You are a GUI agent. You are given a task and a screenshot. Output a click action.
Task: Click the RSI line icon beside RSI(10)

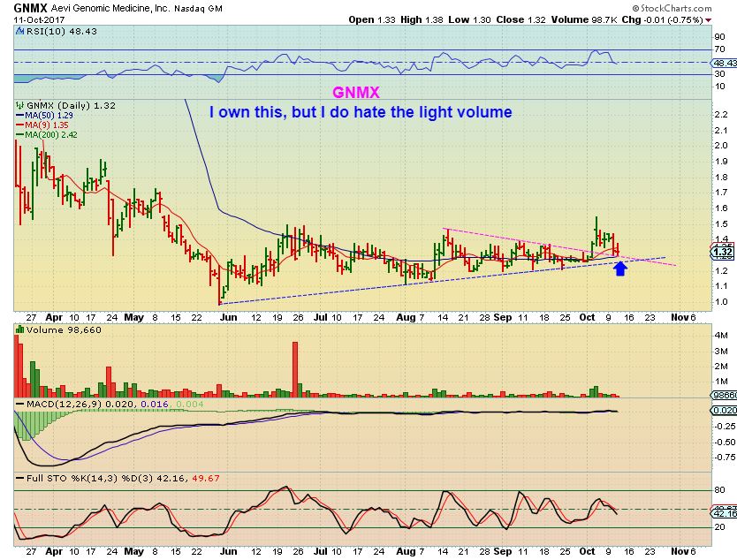pos(19,32)
